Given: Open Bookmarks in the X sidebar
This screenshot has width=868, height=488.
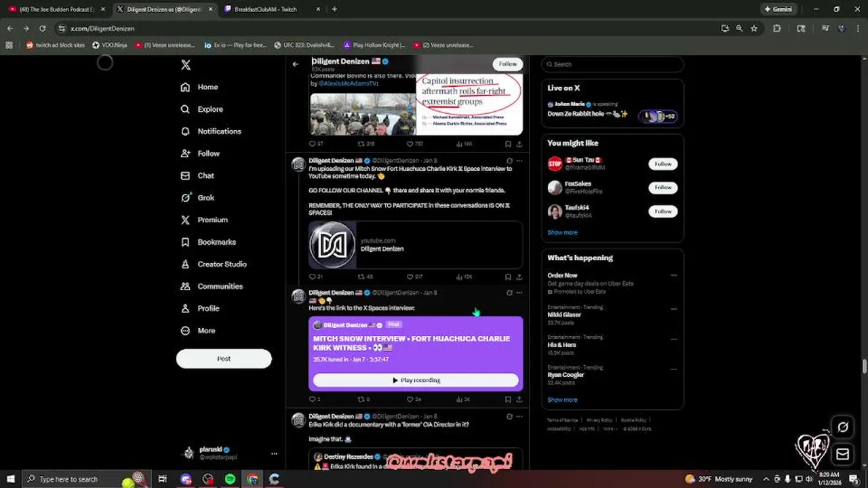Looking at the screenshot, I should coord(208,242).
